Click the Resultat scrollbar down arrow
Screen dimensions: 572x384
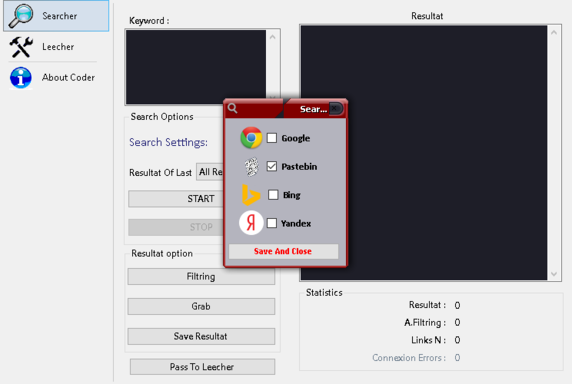[x=554, y=274]
